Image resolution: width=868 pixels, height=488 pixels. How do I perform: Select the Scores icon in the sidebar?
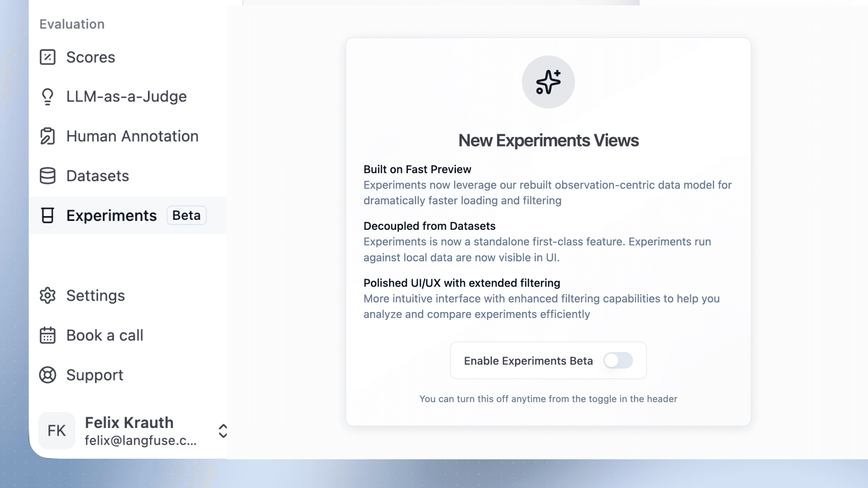[48, 57]
